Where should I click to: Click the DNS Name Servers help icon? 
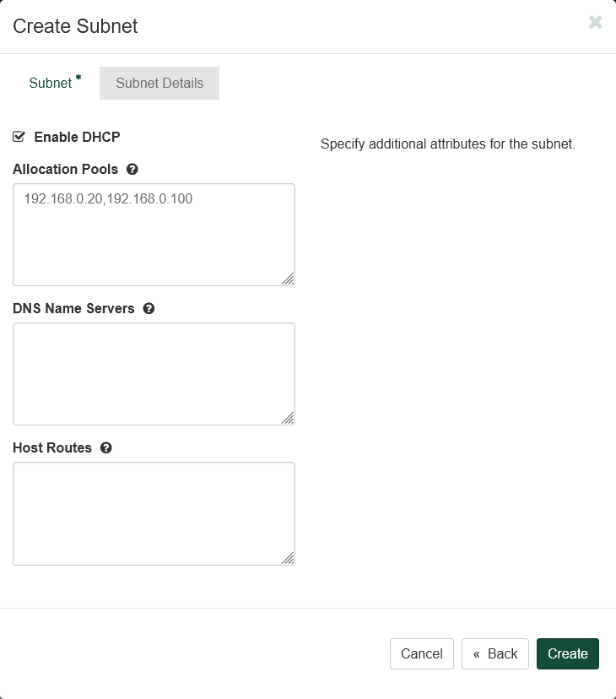tap(149, 308)
